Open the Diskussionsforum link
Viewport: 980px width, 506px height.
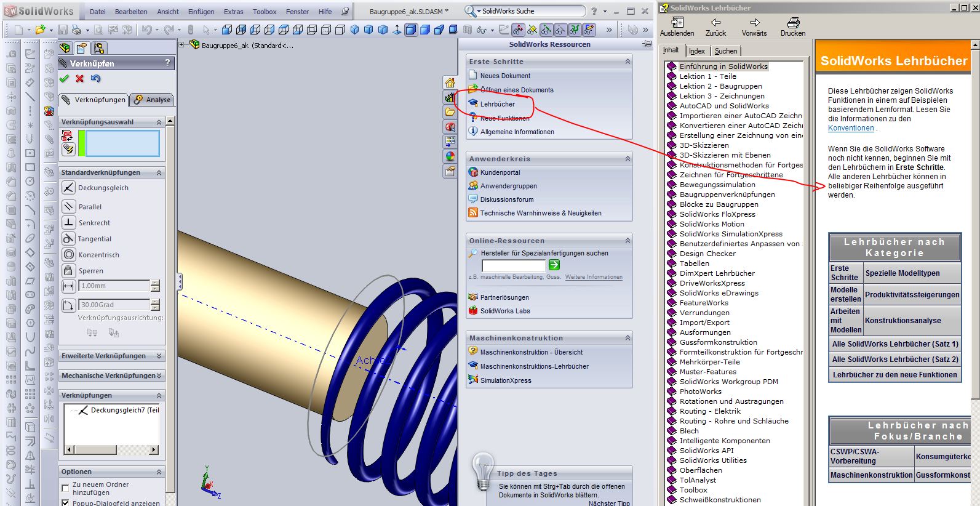click(x=507, y=199)
